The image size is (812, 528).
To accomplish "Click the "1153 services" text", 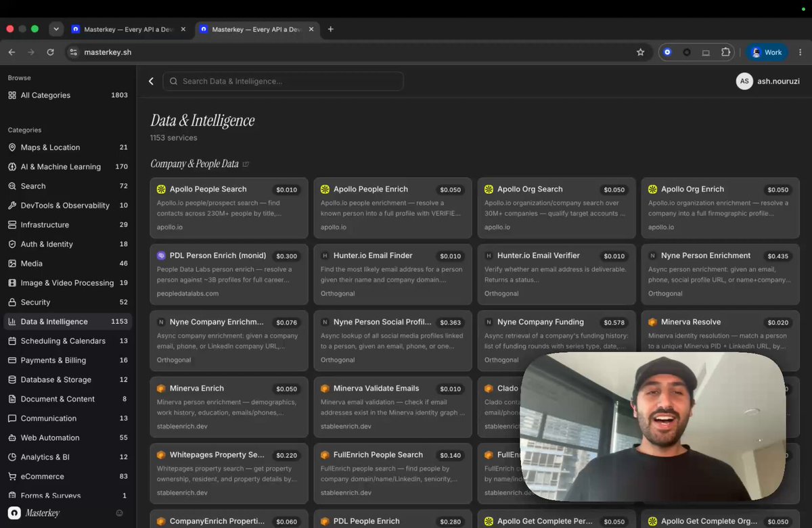I will click(x=174, y=138).
